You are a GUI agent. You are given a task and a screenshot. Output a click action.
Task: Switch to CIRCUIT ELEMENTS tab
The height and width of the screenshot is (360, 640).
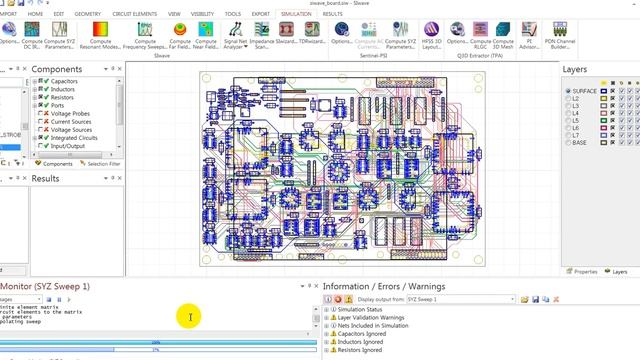(x=135, y=14)
